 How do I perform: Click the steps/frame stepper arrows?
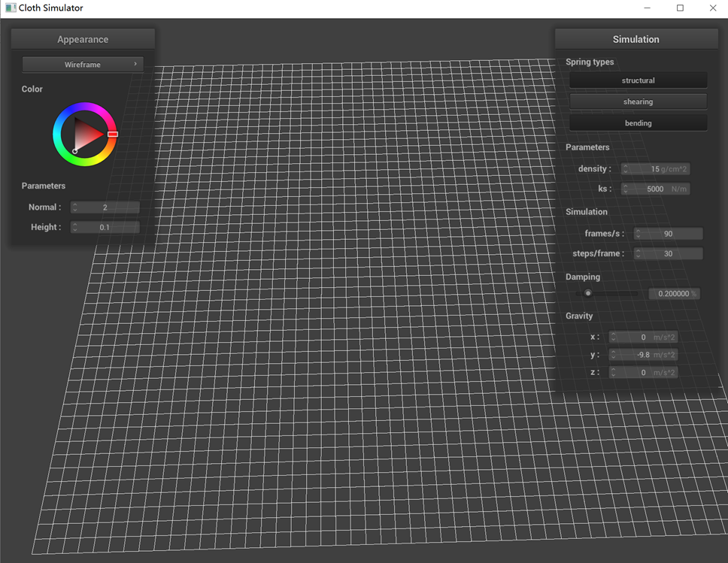pos(639,253)
